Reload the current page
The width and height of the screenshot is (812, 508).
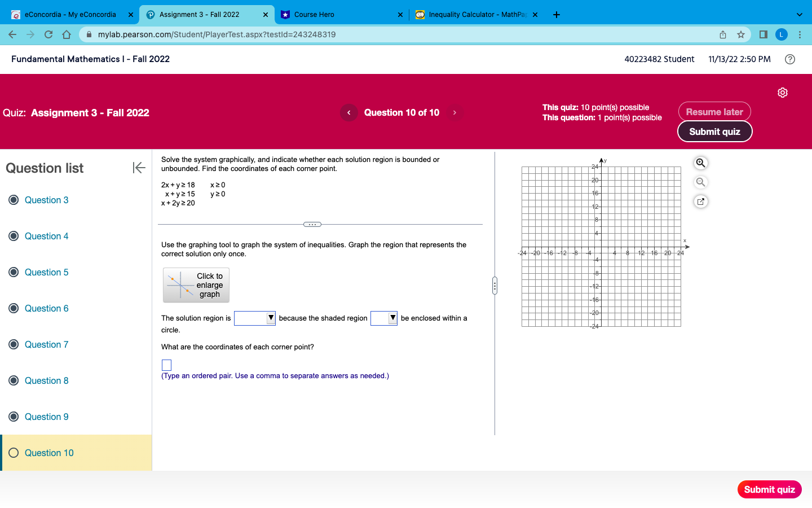(48, 34)
